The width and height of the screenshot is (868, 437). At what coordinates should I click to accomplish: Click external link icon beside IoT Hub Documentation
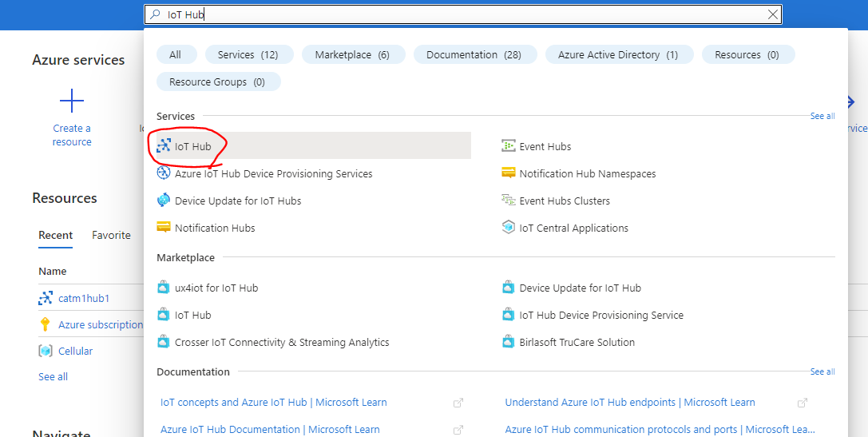pyautogui.click(x=458, y=430)
